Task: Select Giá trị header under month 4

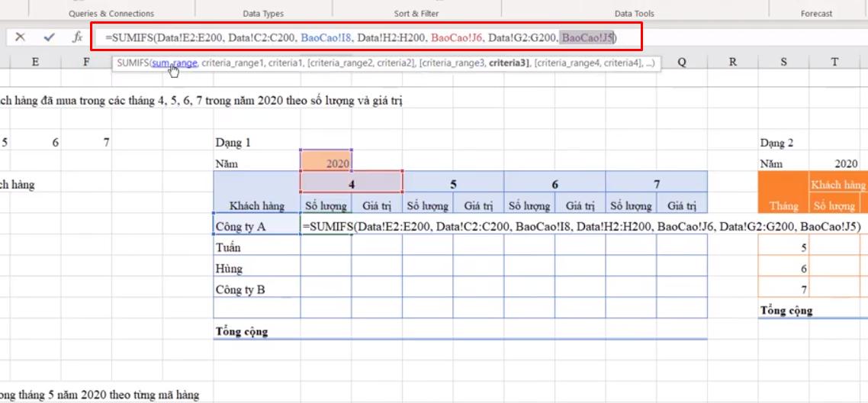Action: pyautogui.click(x=377, y=202)
